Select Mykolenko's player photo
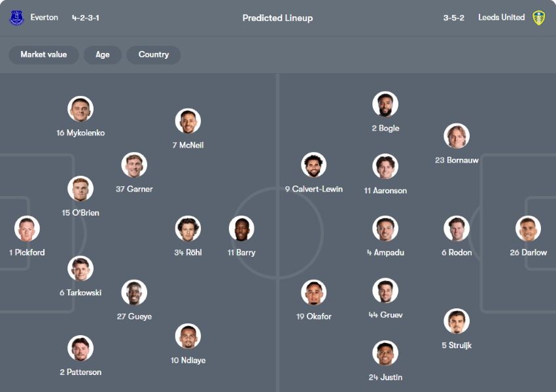 80,109
